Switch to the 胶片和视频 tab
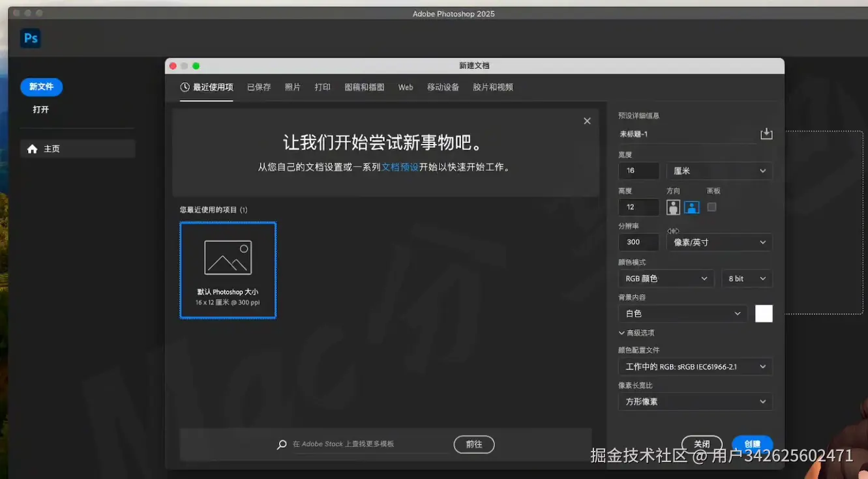The image size is (868, 479). click(493, 87)
